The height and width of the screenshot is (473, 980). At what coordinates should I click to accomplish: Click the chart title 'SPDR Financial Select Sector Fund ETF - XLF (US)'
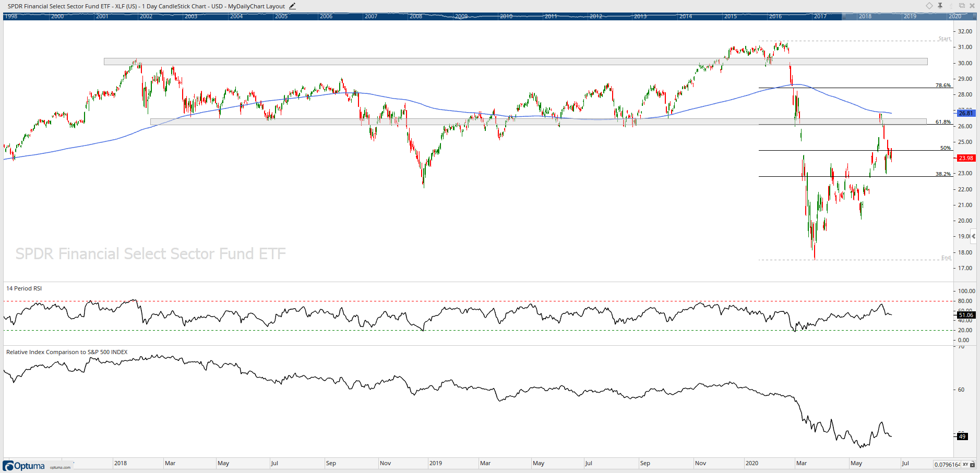(x=72, y=6)
